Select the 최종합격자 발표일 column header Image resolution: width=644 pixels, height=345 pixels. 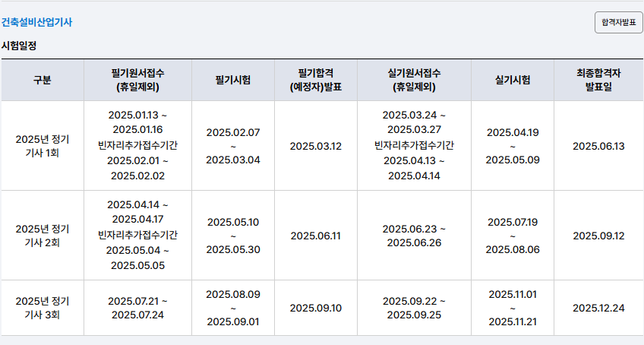click(598, 80)
